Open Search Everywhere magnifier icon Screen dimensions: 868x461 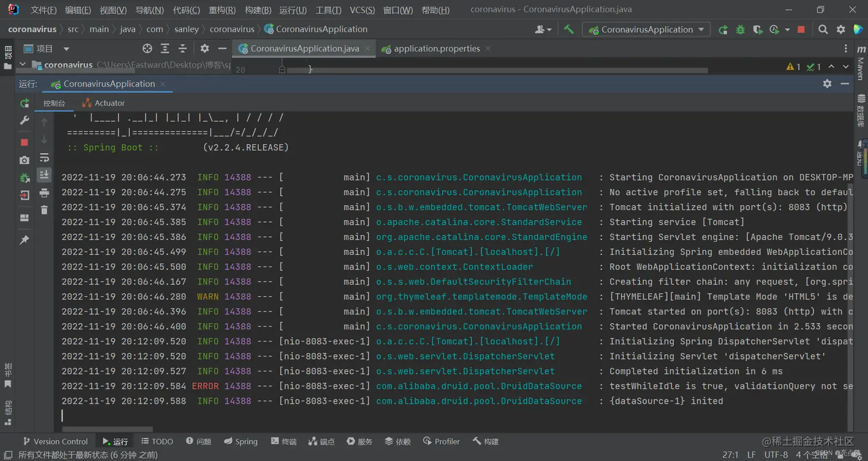(x=823, y=29)
